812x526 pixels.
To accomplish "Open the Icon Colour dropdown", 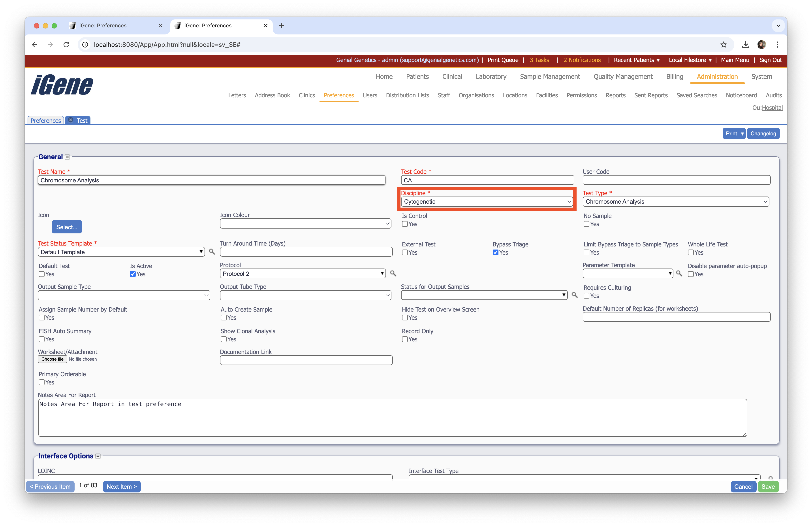I will (x=305, y=223).
